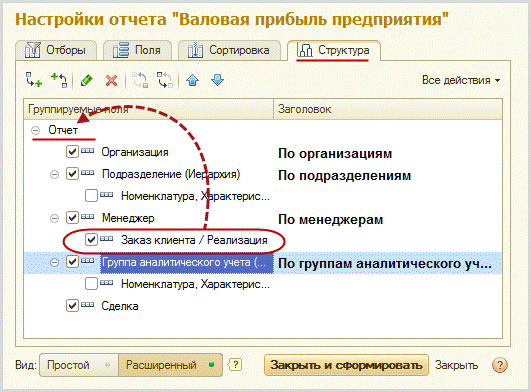Click the help question mark icon at bottom right
531x392 pixels.
(500, 365)
